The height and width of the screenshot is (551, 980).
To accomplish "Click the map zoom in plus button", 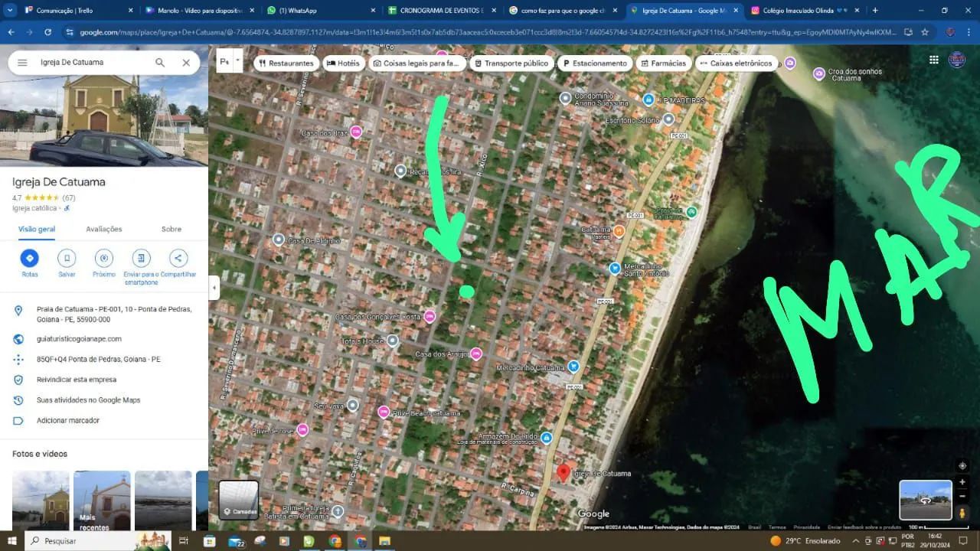I will click(962, 482).
